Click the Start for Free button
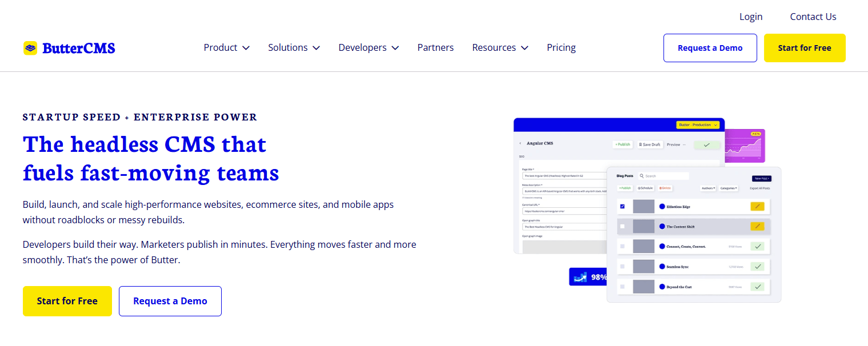Screen dimensions: 868x346 click(x=804, y=48)
